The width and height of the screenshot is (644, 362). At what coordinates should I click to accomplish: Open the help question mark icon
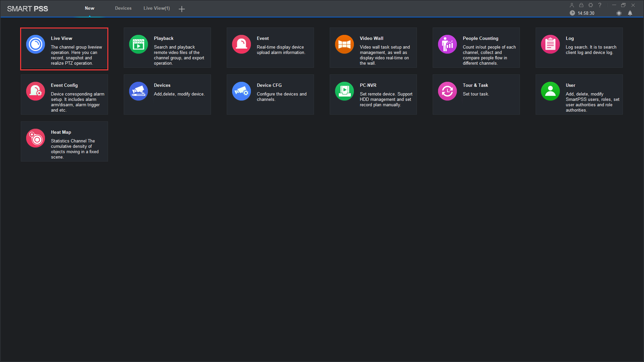pos(600,5)
